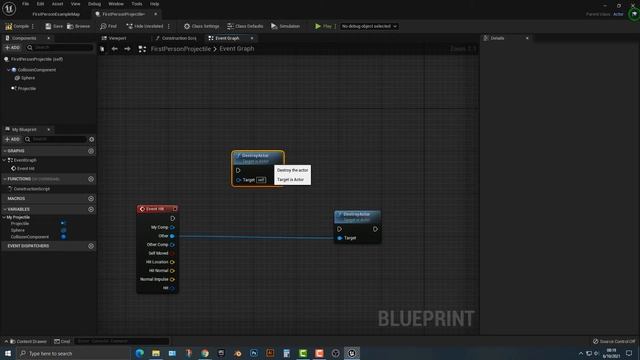Switch to the Construction Script tab
Image resolution: width=640 pixels, height=360 pixels.
[x=176, y=38]
